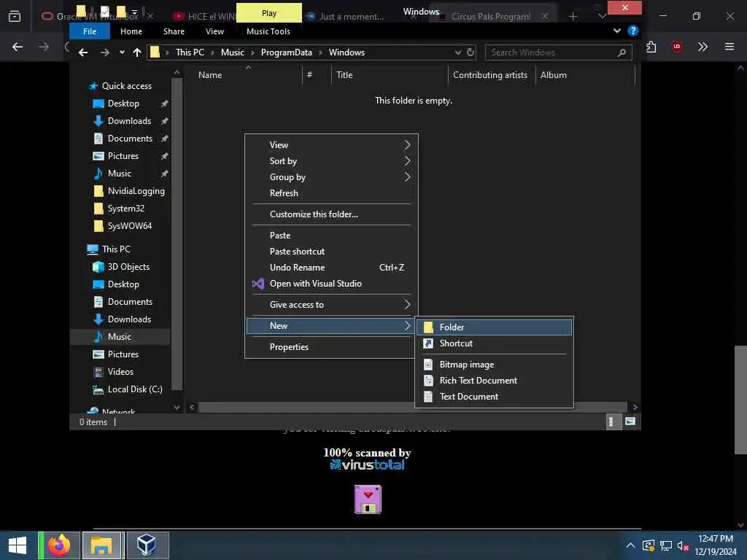The image size is (747, 560).
Task: Select Refresh in the context menu
Action: 331,192
